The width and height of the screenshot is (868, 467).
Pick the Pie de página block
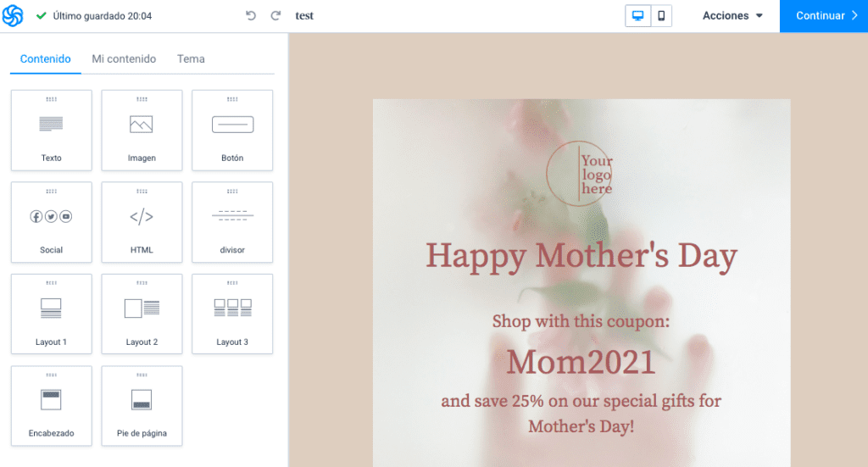click(x=142, y=406)
